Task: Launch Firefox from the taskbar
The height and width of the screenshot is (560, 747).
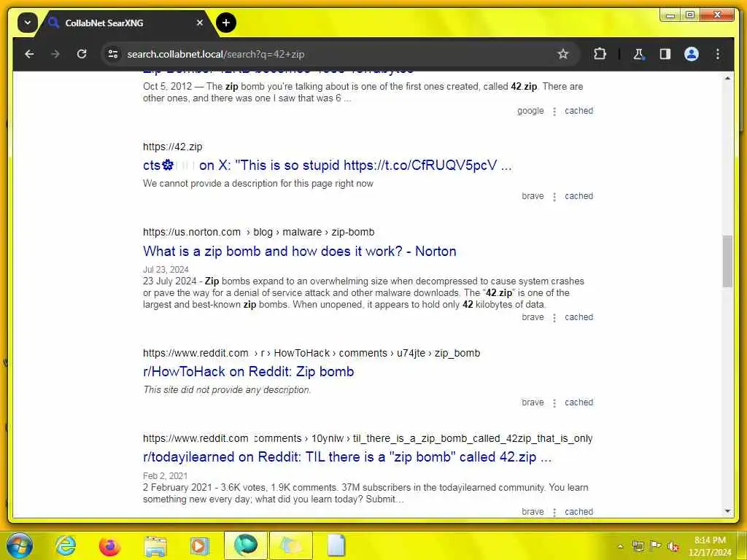Action: pyautogui.click(x=110, y=545)
